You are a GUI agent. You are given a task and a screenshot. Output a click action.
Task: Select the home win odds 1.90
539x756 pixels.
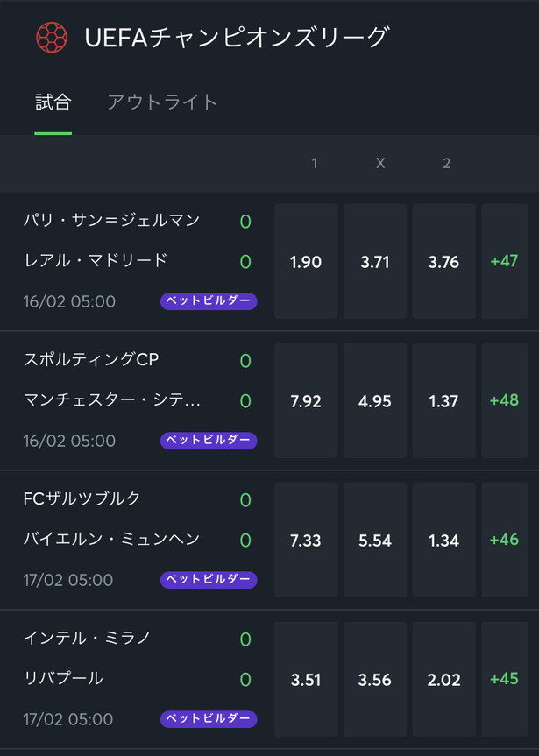click(306, 261)
